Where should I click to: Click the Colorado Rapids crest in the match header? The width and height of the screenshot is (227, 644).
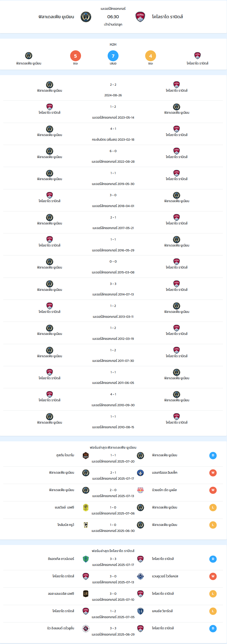click(140, 17)
